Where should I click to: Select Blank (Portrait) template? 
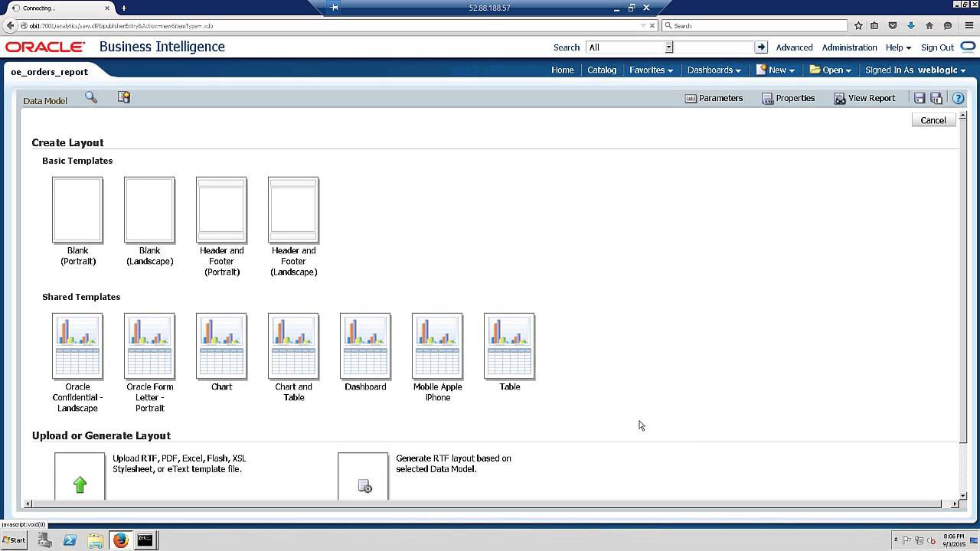[x=77, y=210]
